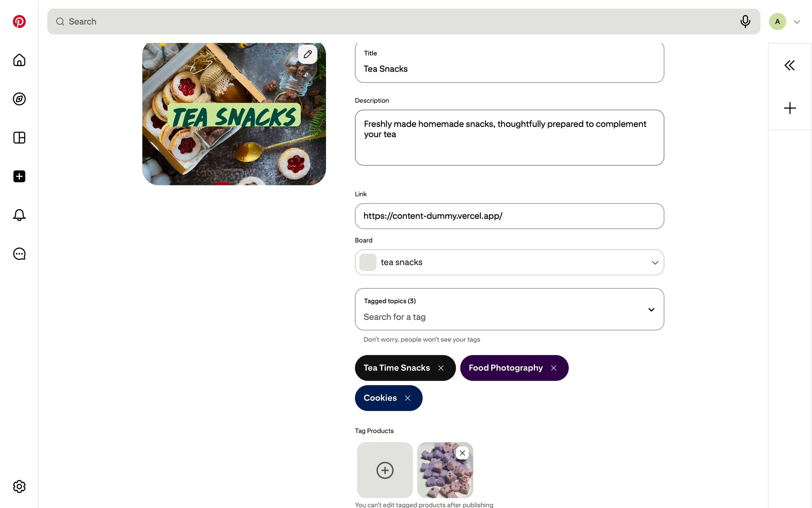Expand the Tagged topics dropdown arrow
The height and width of the screenshot is (508, 812).
651,309
